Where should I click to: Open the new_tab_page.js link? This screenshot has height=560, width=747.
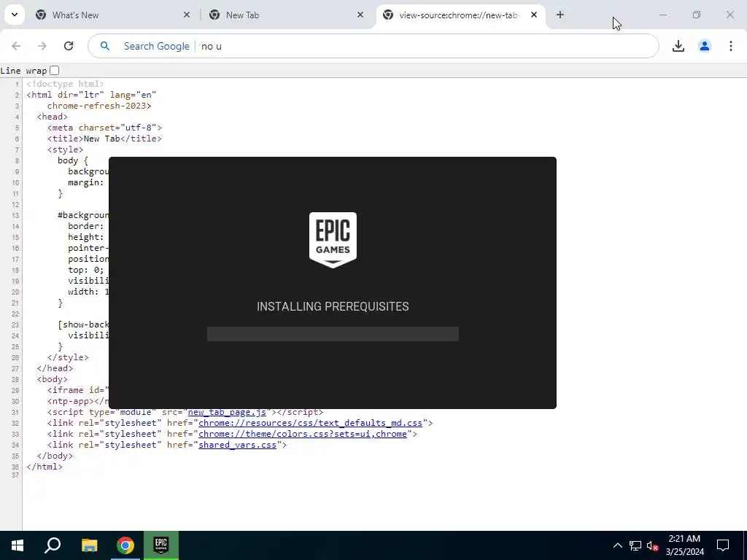[x=227, y=412]
